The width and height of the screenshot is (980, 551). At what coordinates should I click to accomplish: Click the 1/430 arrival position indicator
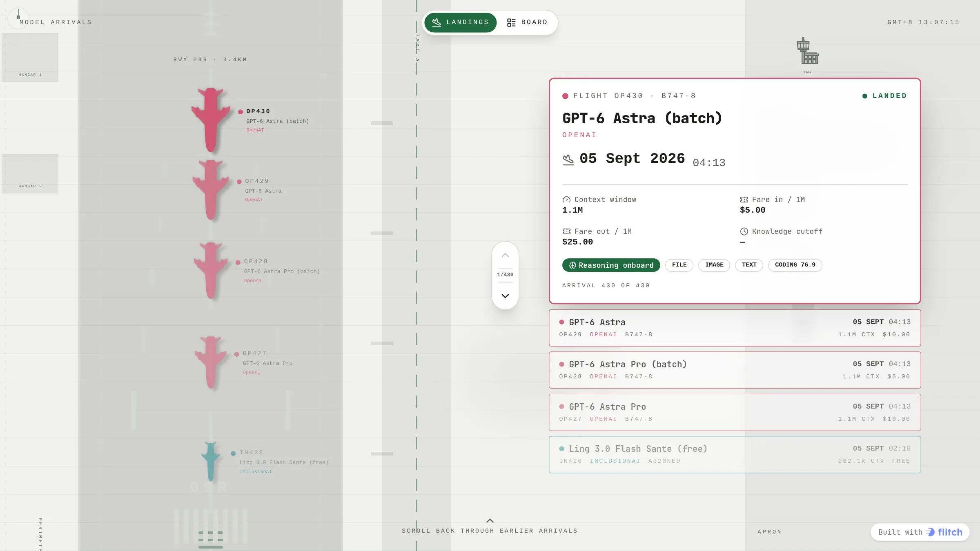(505, 275)
